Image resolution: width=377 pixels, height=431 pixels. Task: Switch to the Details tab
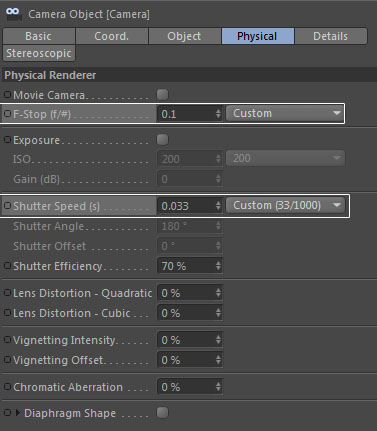click(330, 36)
